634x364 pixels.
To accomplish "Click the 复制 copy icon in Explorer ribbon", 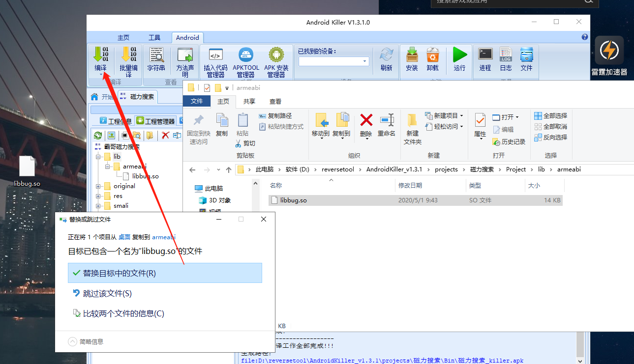I will (x=222, y=120).
